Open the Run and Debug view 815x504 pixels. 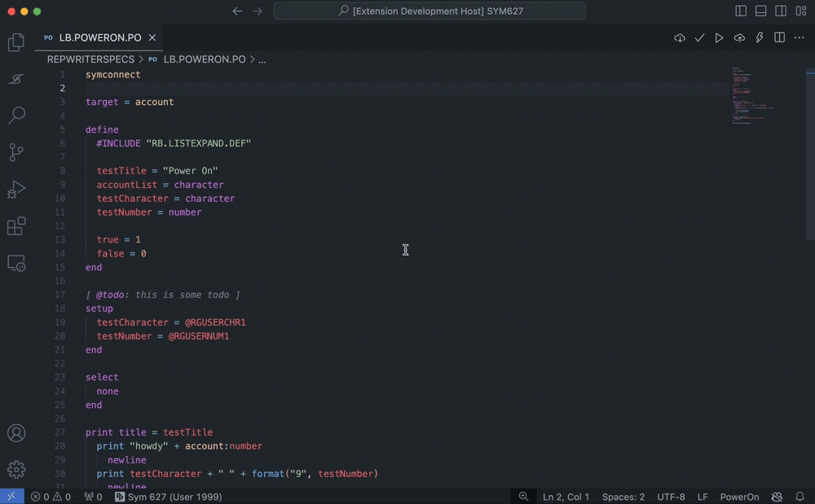(16, 190)
